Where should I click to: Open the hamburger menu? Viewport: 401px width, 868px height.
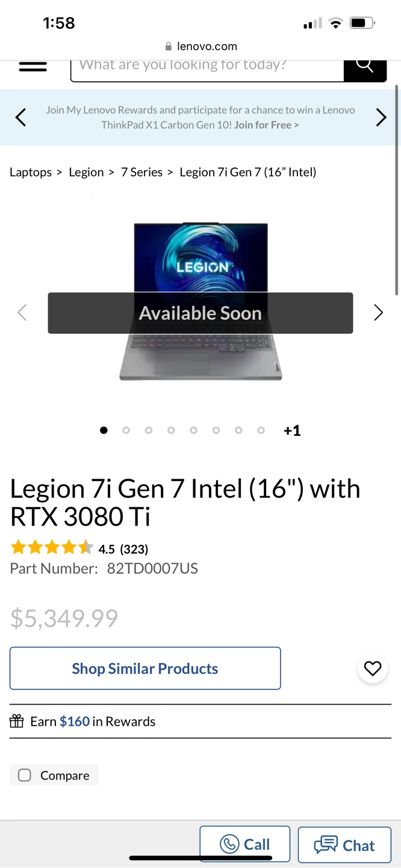point(33,66)
